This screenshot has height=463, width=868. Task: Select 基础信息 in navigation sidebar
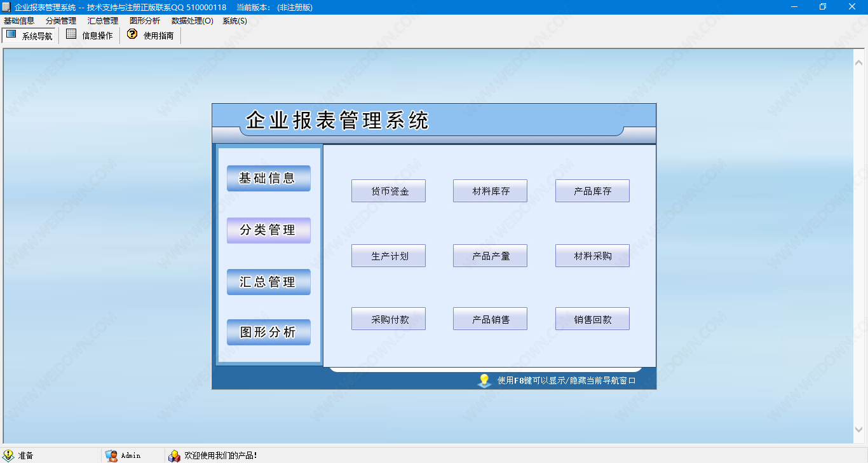coord(269,179)
